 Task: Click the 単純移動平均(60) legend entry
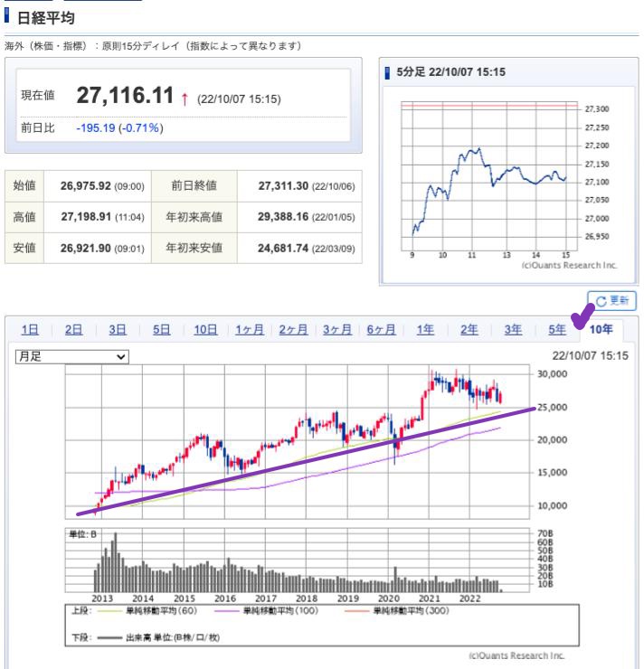click(147, 611)
